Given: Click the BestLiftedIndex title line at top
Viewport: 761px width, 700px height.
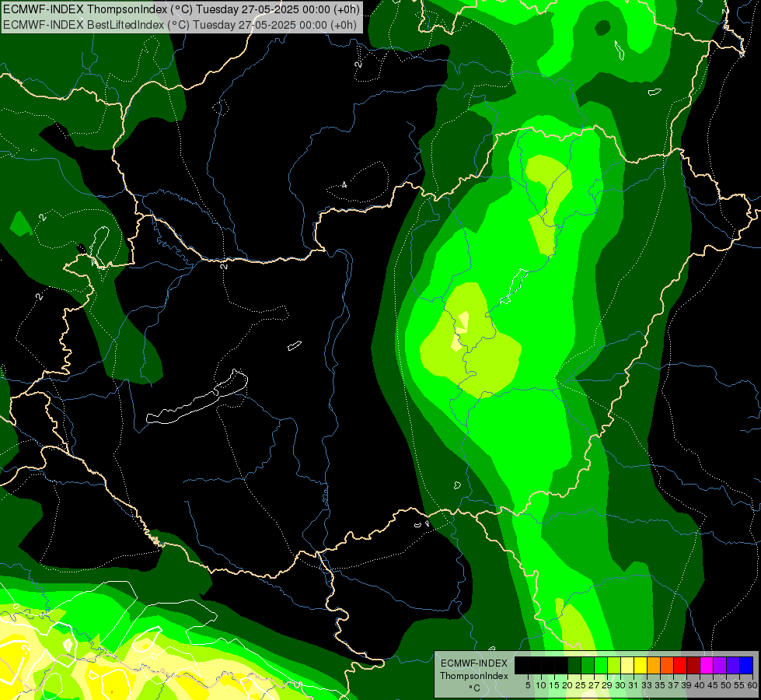Looking at the screenshot, I should tap(180, 25).
